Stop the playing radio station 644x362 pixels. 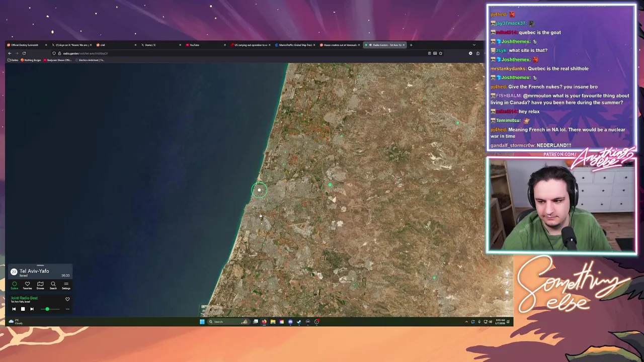[23, 309]
